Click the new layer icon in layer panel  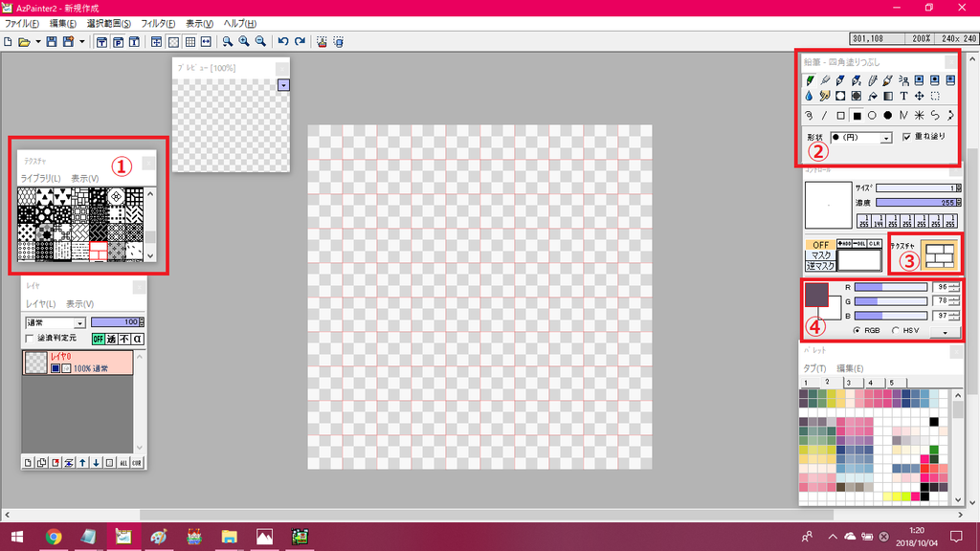(x=28, y=463)
